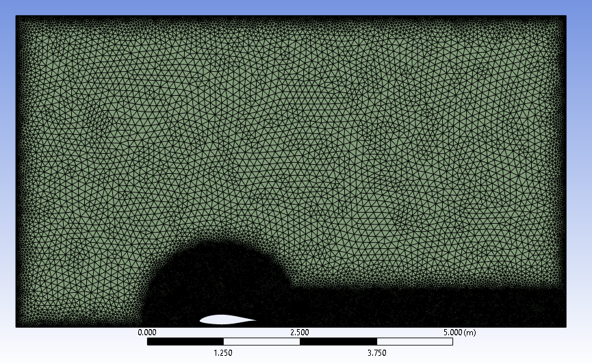Click the "0.000" scale bar label
This screenshot has height=364, width=592.
147,333
